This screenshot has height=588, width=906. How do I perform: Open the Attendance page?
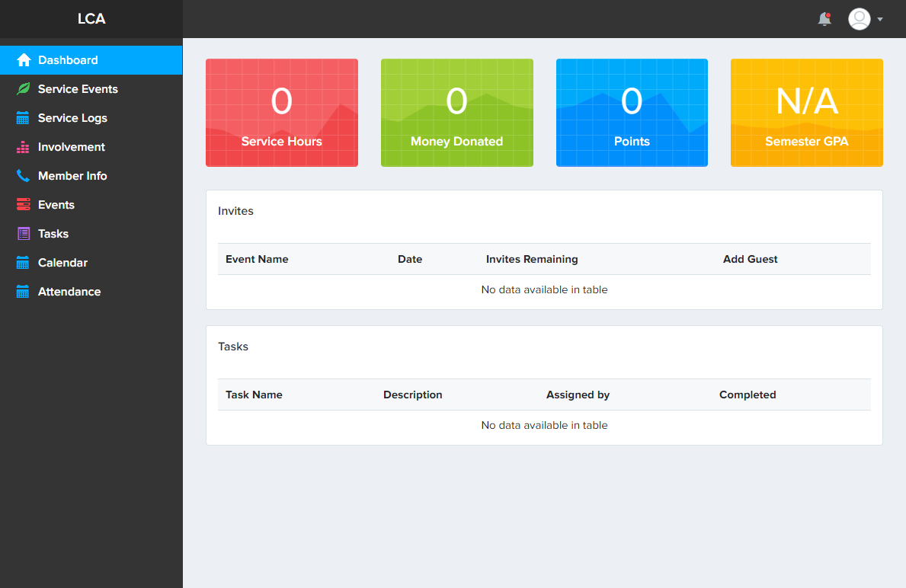click(91, 291)
